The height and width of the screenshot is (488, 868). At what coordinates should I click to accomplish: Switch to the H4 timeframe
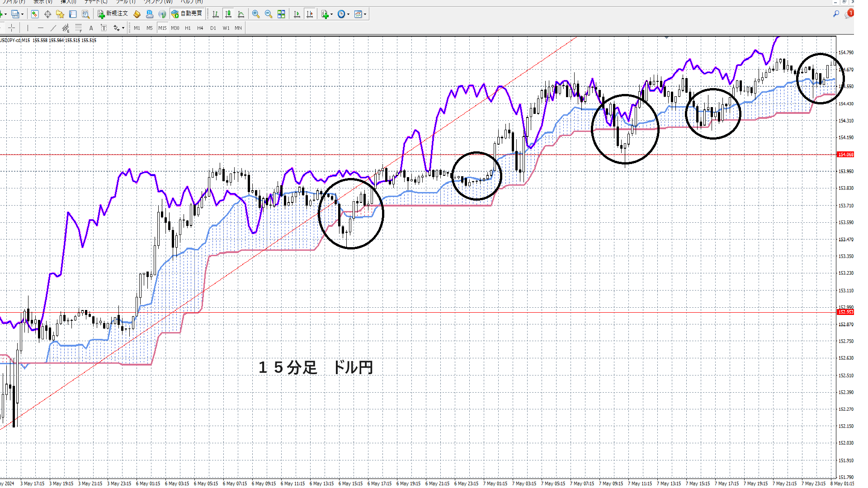[x=200, y=28]
